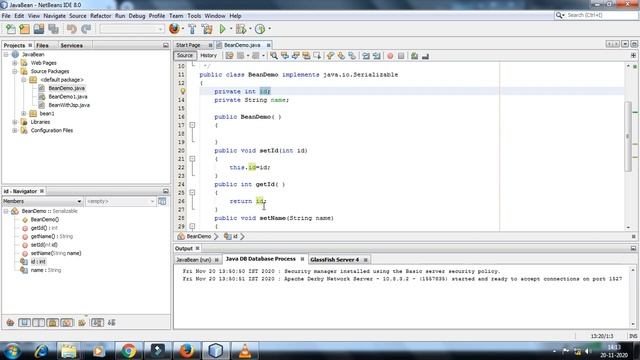Viewport: 640px width, 360px height.
Task: Click the Save All toolbar icon
Action: click(53, 29)
